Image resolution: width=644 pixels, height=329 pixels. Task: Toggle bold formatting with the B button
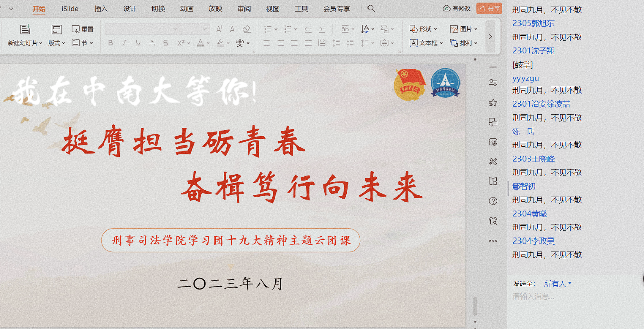(x=111, y=43)
